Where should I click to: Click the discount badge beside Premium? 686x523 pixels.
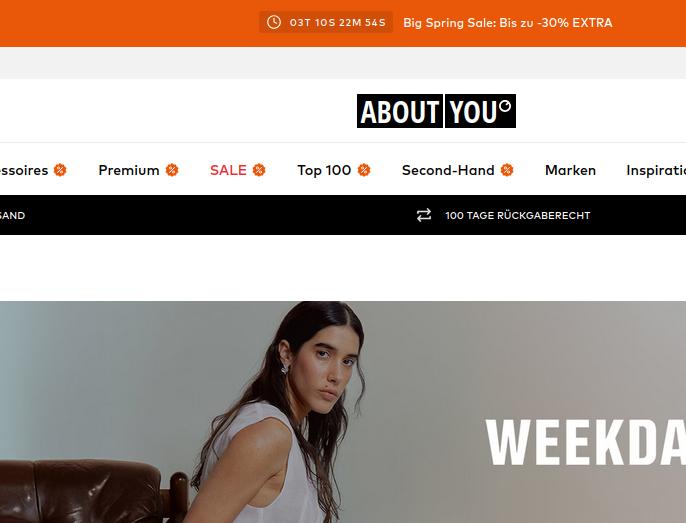pyautogui.click(x=172, y=170)
